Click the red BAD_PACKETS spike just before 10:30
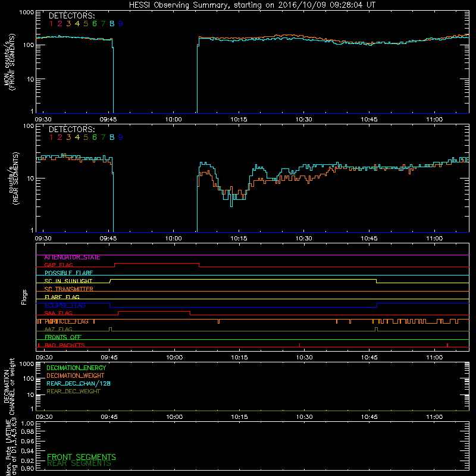Viewport: 476px width, 476px height. coord(300,345)
